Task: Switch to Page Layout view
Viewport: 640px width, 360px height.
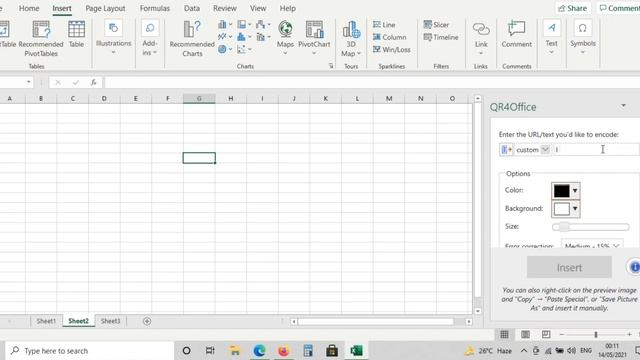Action: pyautogui.click(x=525, y=334)
